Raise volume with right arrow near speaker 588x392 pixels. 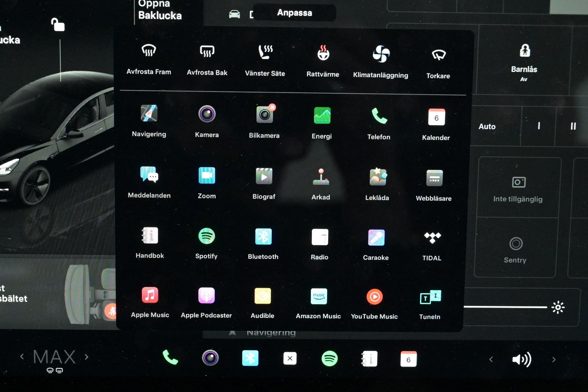point(554,360)
